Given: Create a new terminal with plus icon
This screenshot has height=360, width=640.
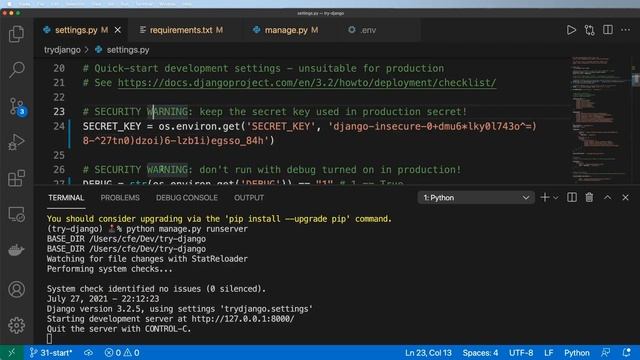Looking at the screenshot, I should click(x=544, y=198).
